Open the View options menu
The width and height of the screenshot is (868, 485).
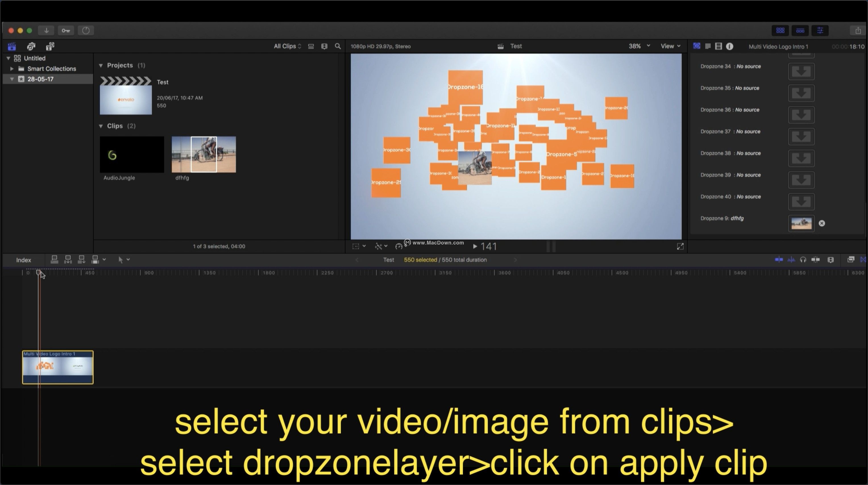670,46
